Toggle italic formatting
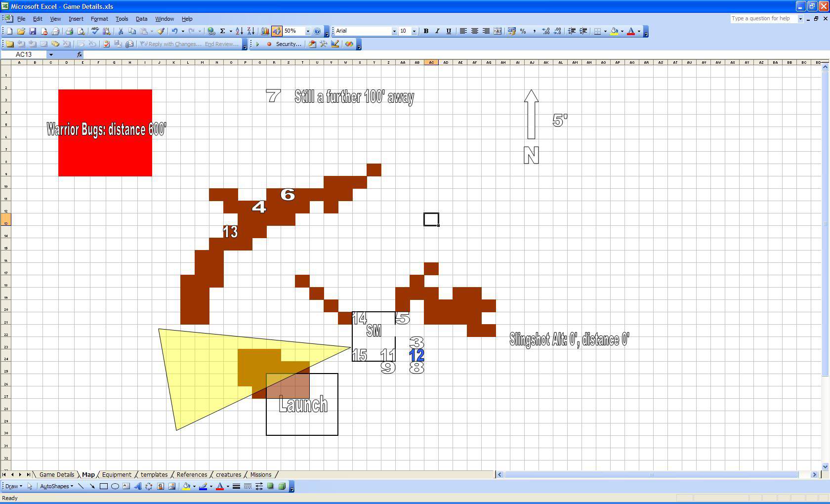830x504 pixels. [x=437, y=31]
